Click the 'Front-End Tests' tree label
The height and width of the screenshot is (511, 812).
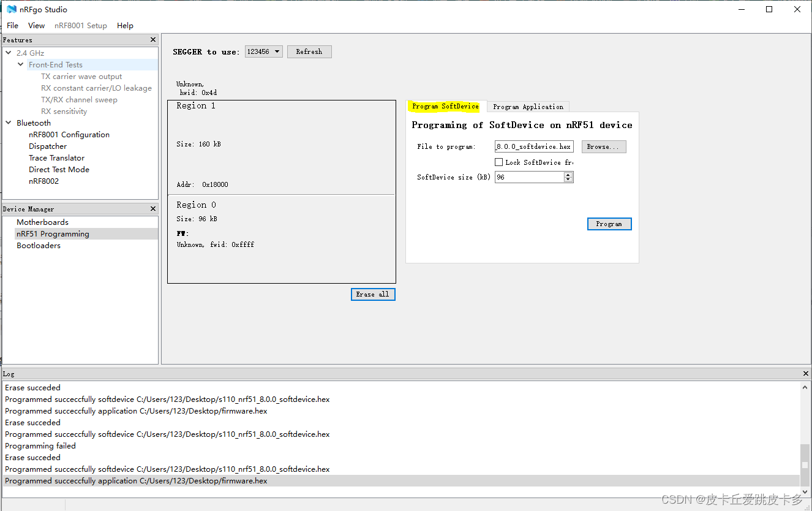(x=55, y=65)
